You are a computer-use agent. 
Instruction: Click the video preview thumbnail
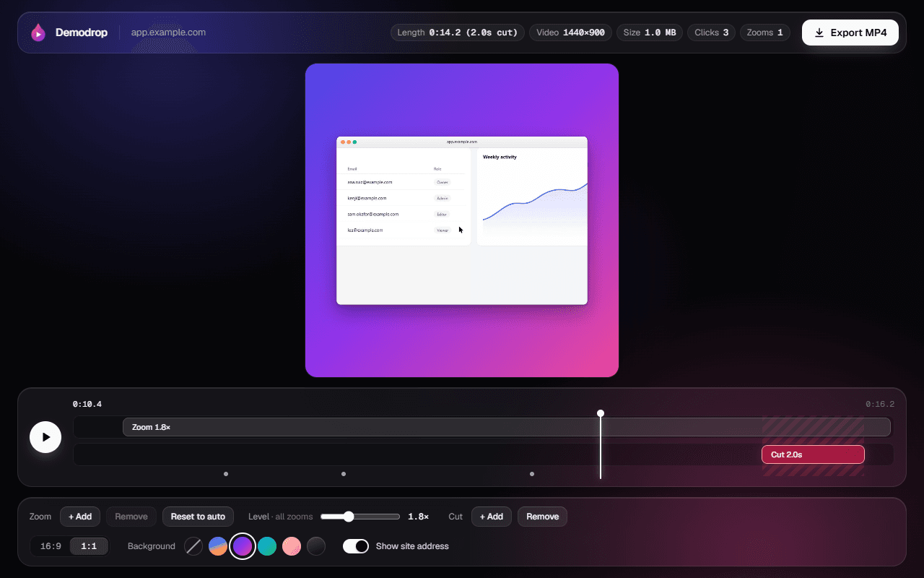pyautogui.click(x=462, y=220)
